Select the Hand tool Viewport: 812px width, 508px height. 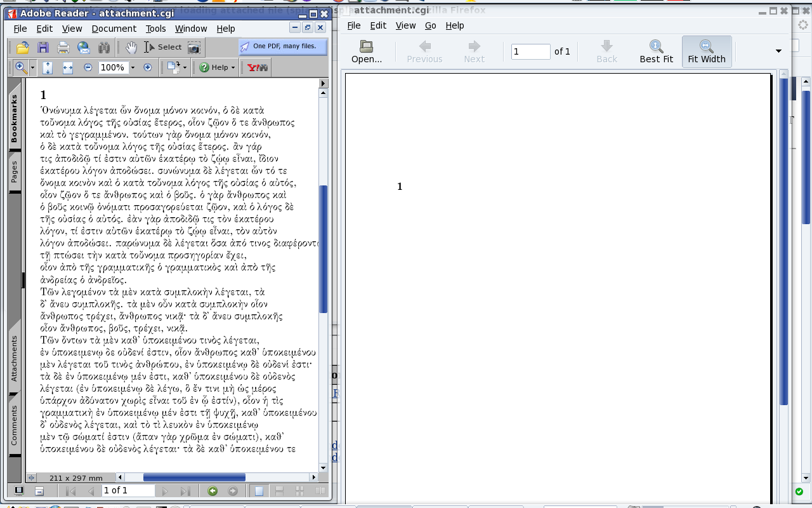click(x=131, y=47)
